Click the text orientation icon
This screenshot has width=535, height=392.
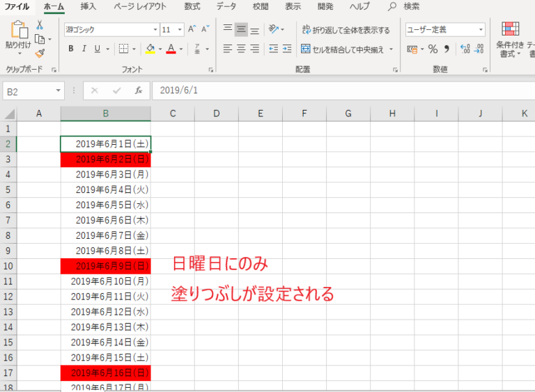point(274,29)
